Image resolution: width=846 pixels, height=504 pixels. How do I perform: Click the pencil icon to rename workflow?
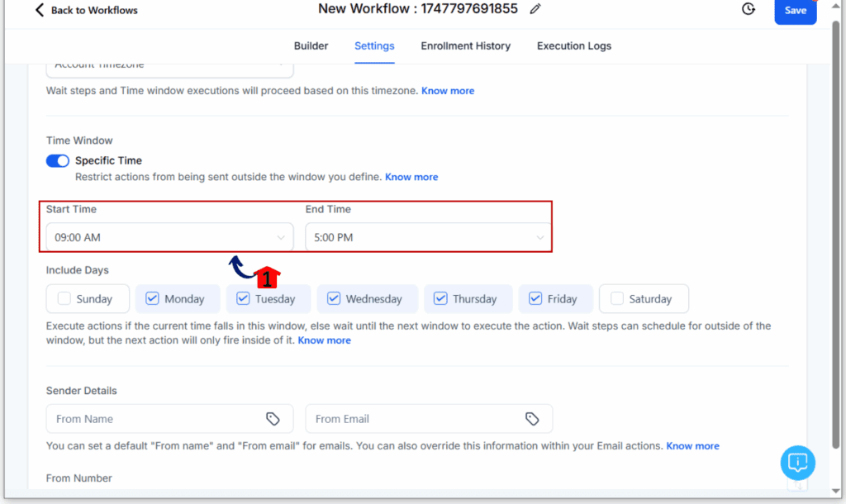(x=535, y=9)
